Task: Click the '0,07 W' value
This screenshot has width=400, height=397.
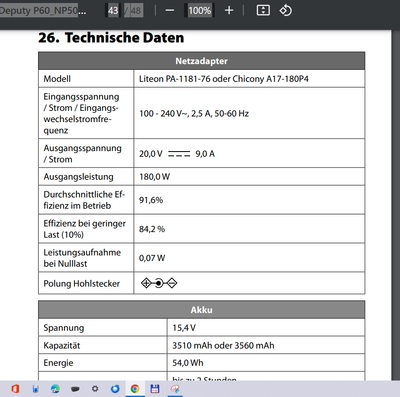Action: (152, 258)
